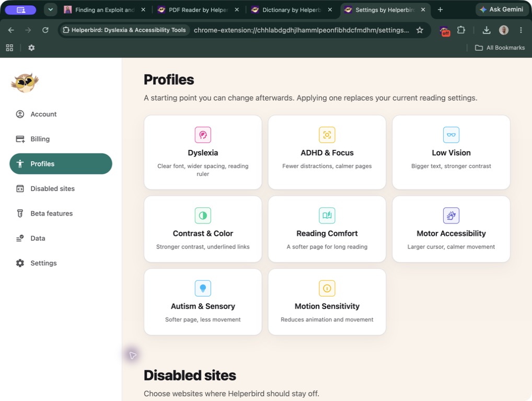
Task: Reload the page with refresh icon
Action: pyautogui.click(x=45, y=30)
